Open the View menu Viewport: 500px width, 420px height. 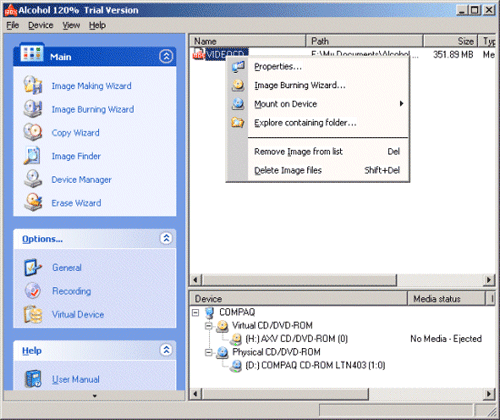[x=71, y=25]
